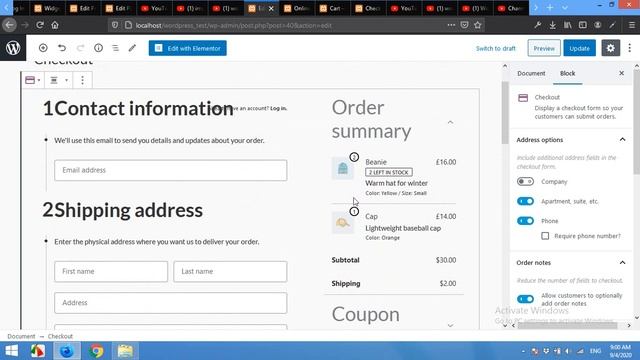Viewport: 640px width, 360px height.
Task: Expand the Coupon section
Action: click(x=450, y=325)
